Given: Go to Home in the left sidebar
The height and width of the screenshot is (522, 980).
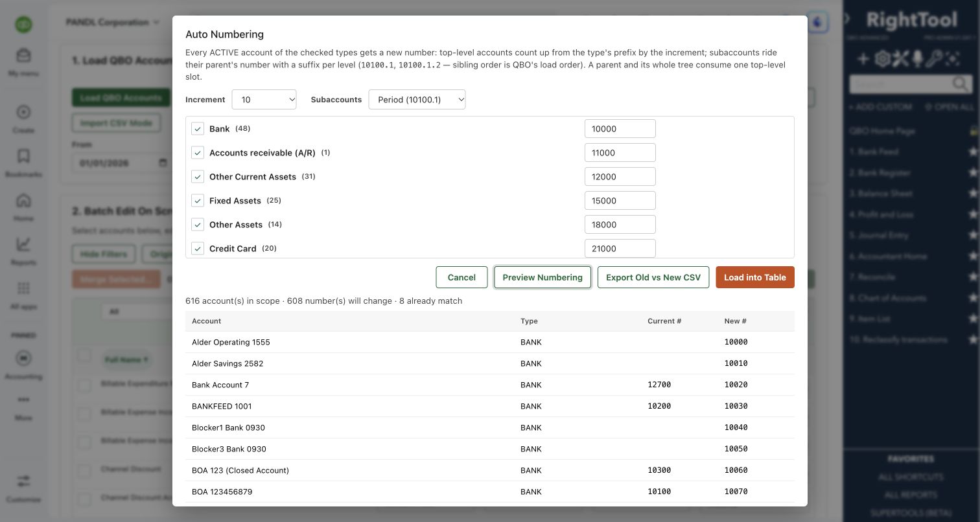Looking at the screenshot, I should pyautogui.click(x=23, y=207).
